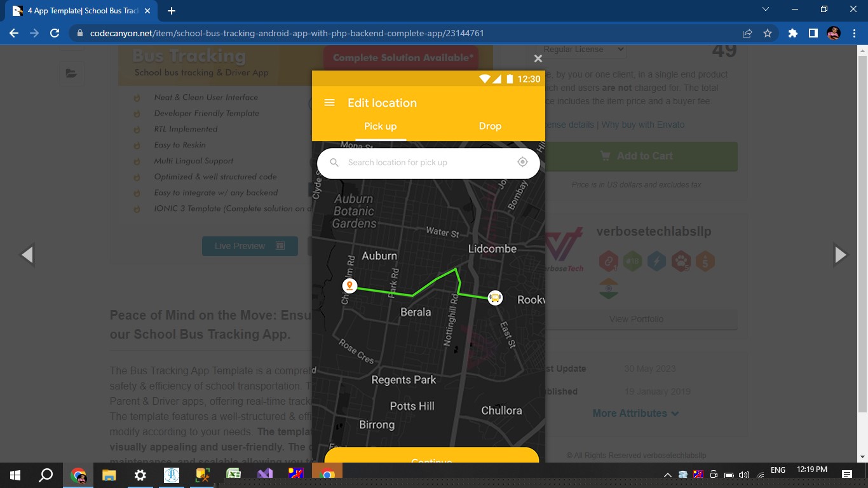Open the Regular License dropdown
868x488 pixels.
(581, 50)
